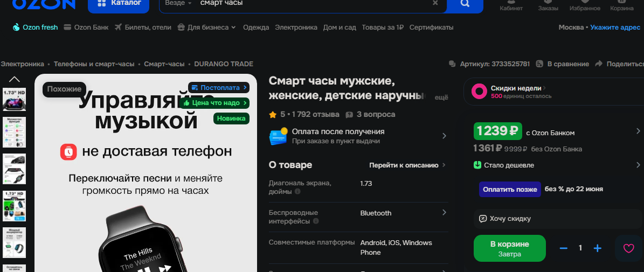This screenshot has width=644, height=272.
Task: Select the fifth battery thumbnail
Action: (15, 243)
